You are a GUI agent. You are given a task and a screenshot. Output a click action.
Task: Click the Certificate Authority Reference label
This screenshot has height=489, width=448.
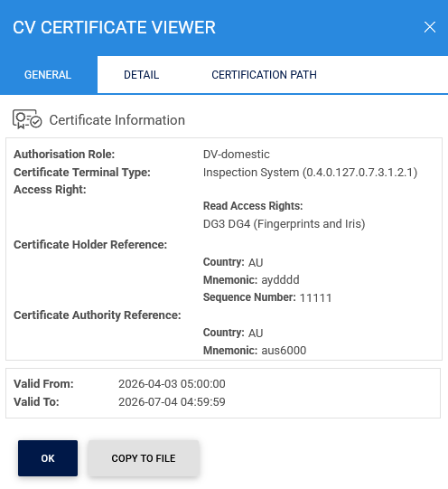click(98, 315)
